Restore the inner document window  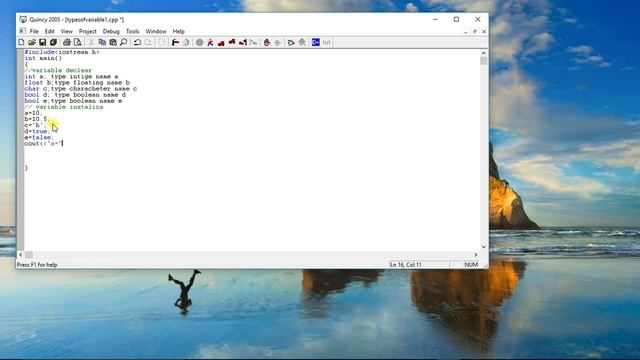475,32
